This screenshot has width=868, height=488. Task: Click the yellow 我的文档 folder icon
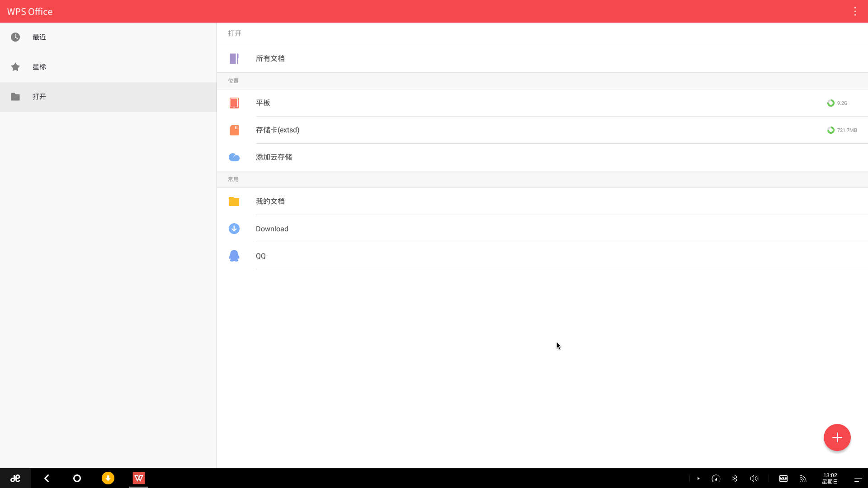(x=234, y=202)
